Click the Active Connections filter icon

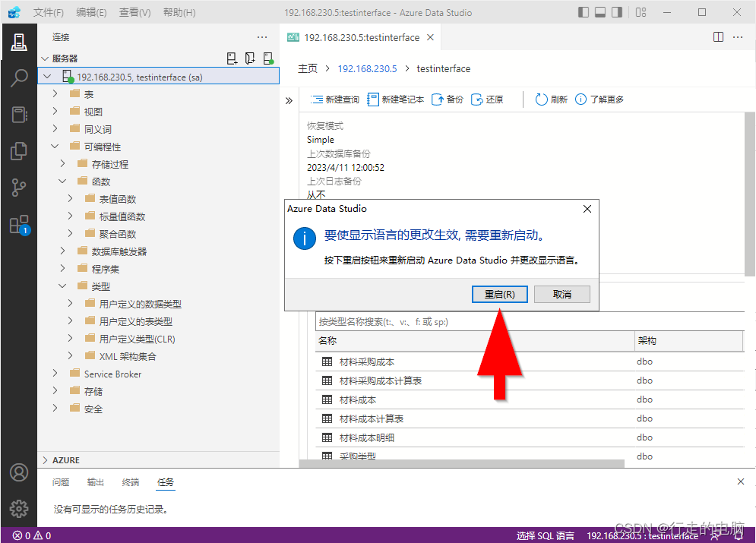click(x=267, y=58)
